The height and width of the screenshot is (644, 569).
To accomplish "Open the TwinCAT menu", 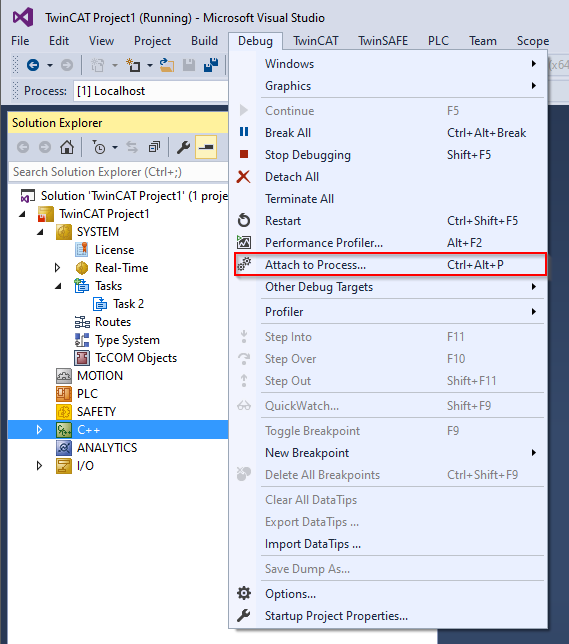I will (x=316, y=41).
